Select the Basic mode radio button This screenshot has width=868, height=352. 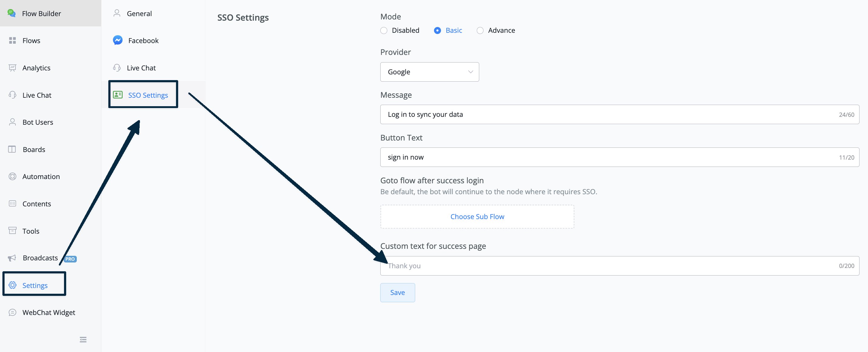click(x=437, y=30)
